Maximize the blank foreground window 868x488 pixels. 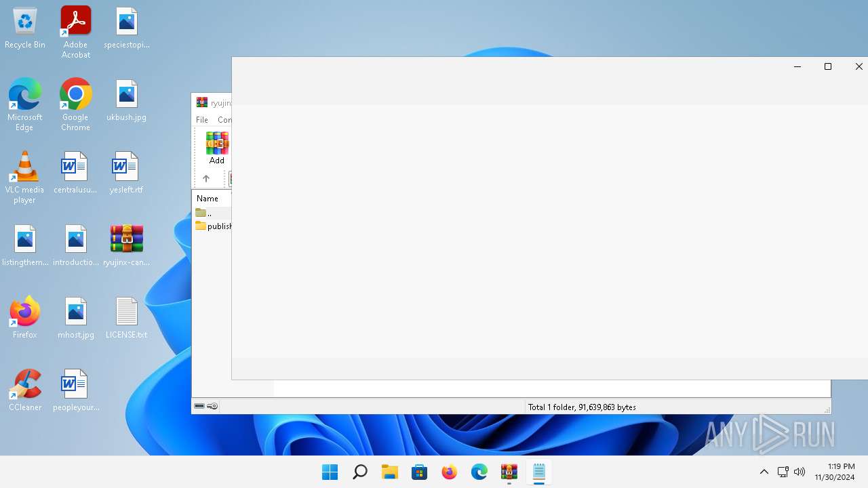pos(828,66)
